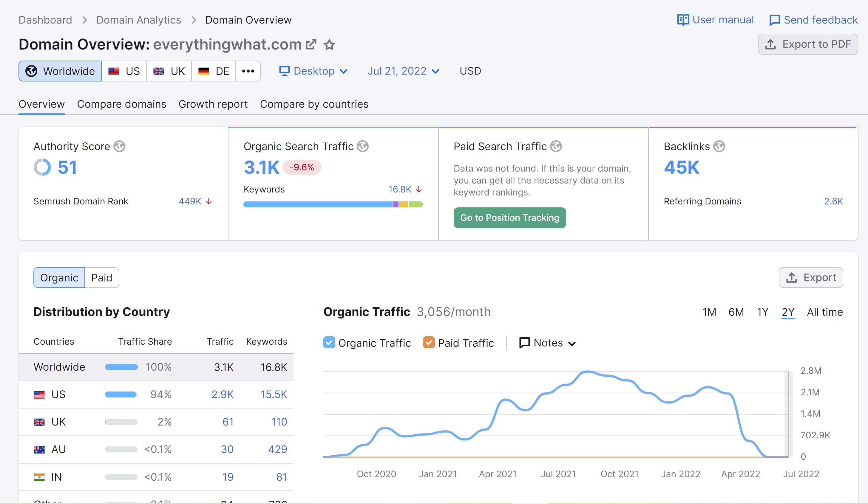
Task: Select the US database toggle
Action: coord(124,71)
